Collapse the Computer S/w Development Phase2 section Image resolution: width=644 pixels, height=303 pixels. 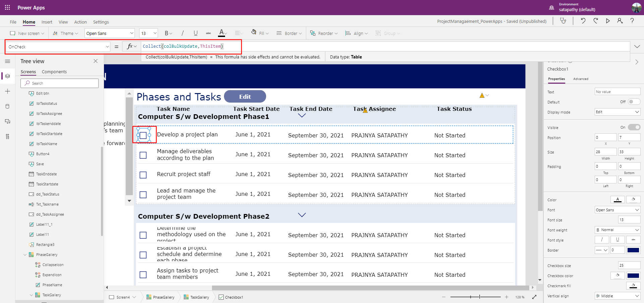click(302, 215)
